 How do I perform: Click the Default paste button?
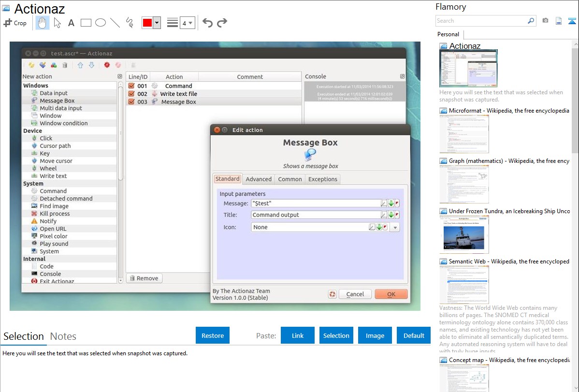pos(414,335)
